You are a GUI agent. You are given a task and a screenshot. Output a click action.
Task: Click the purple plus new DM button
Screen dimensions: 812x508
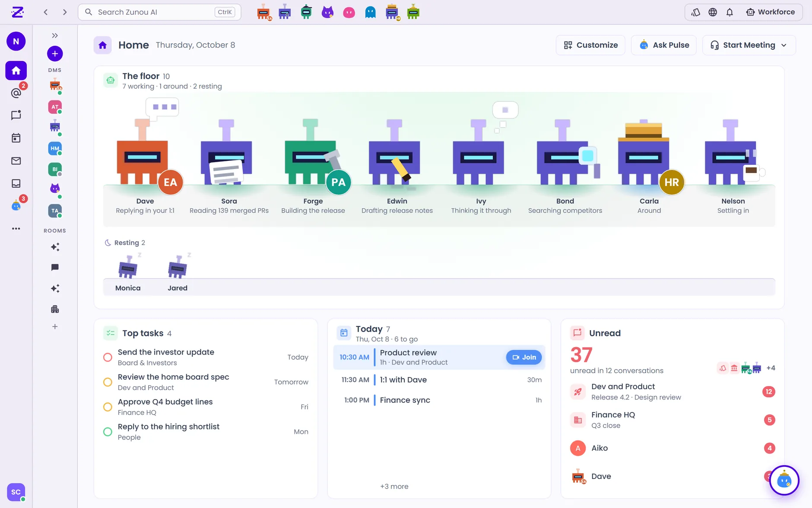(x=55, y=54)
